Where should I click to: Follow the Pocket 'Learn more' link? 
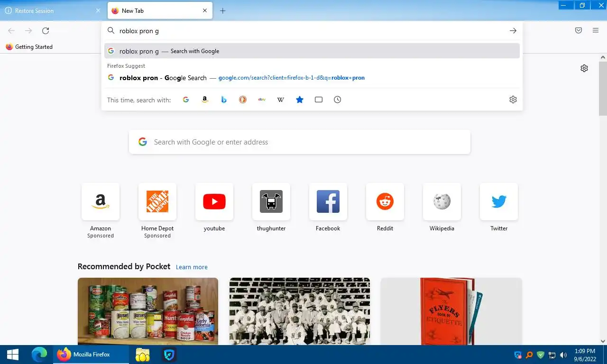tap(192, 267)
